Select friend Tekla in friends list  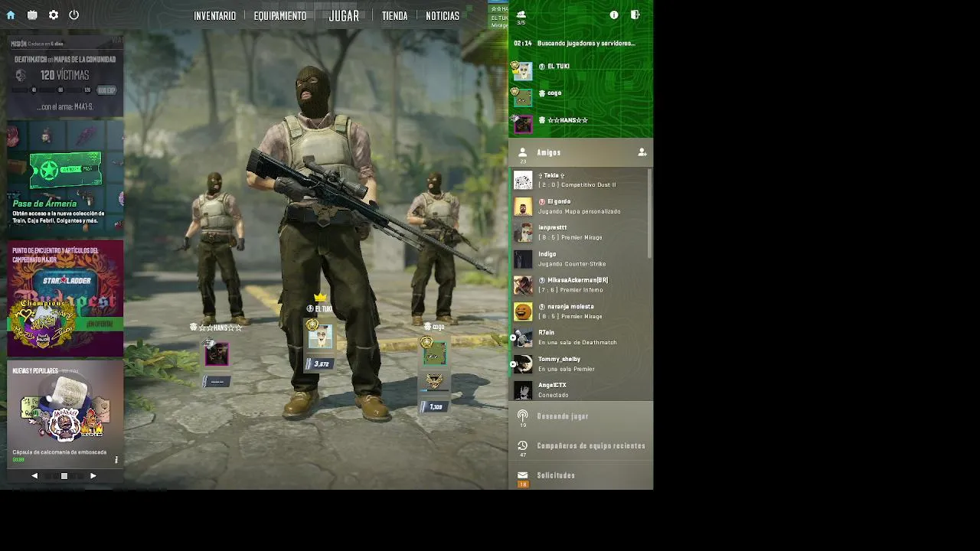(580, 180)
